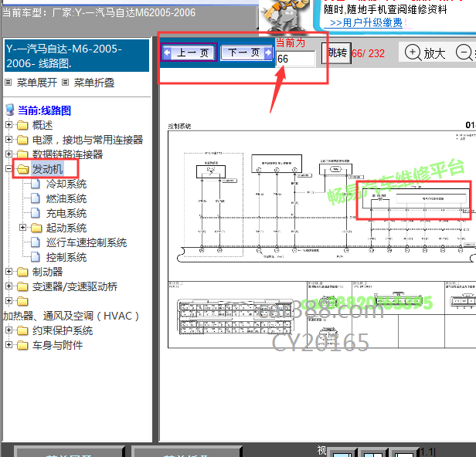Screen dimensions: 476x457
Task: Select the 当前:线路图 heading
Action: point(44,110)
